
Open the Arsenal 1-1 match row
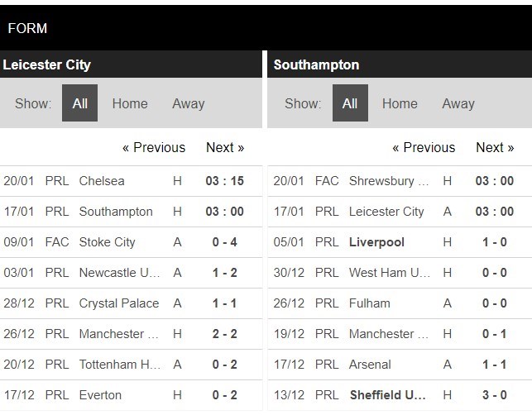(x=400, y=365)
